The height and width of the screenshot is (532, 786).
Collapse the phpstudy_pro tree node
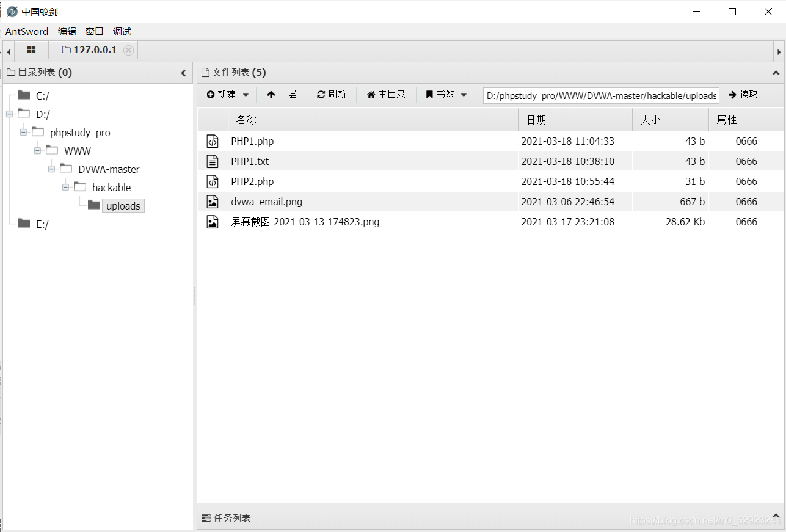23,132
